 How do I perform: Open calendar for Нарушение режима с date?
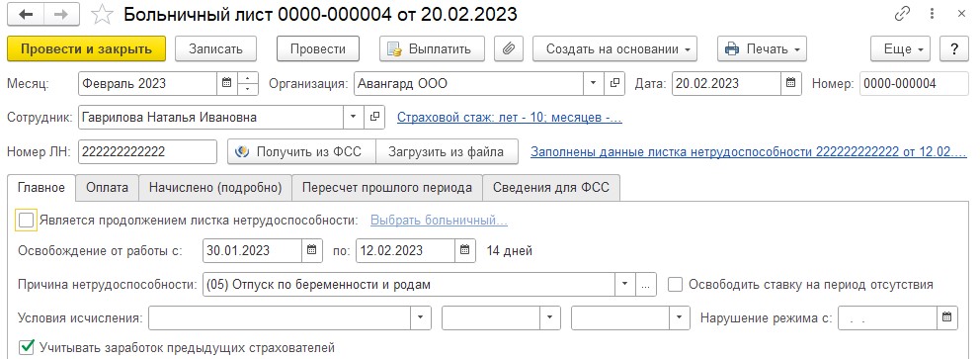tap(946, 318)
